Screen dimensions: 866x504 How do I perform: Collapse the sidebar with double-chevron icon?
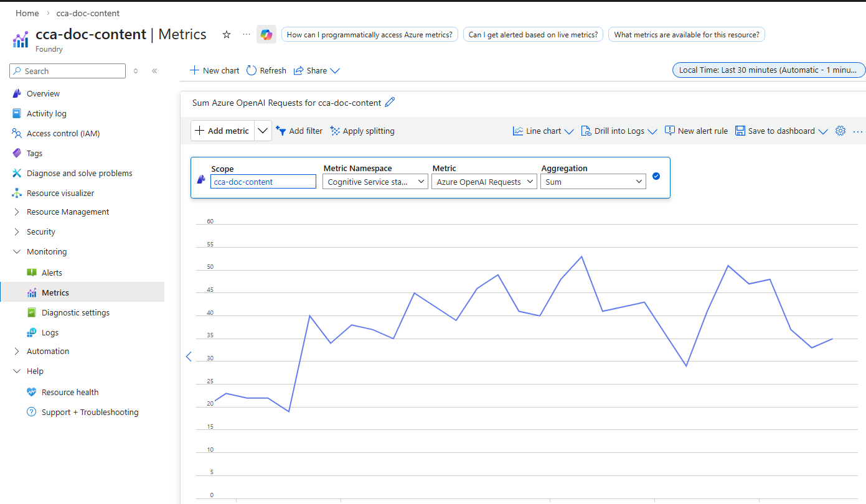click(x=154, y=71)
